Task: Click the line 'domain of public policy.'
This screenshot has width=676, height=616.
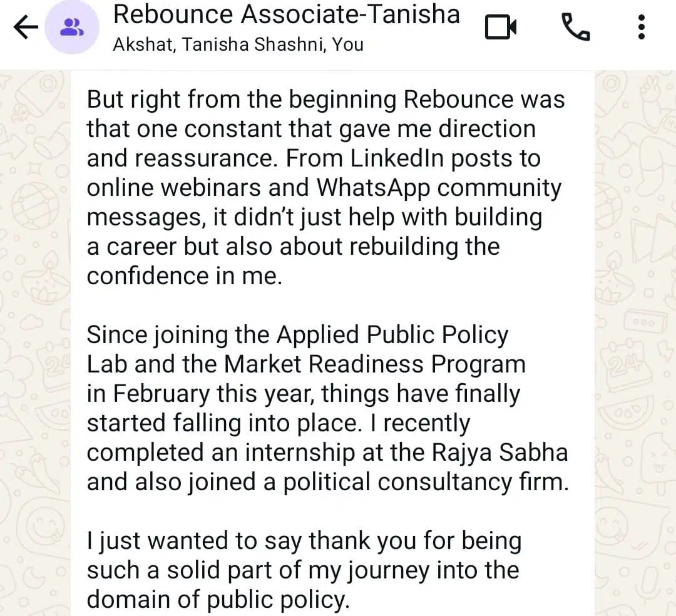Action: coord(217,600)
